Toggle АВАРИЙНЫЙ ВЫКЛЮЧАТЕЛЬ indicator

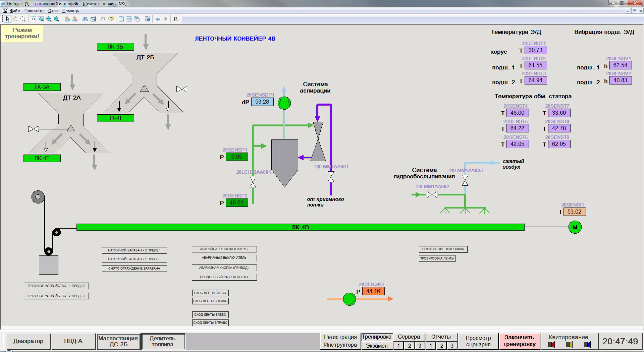[224, 258]
